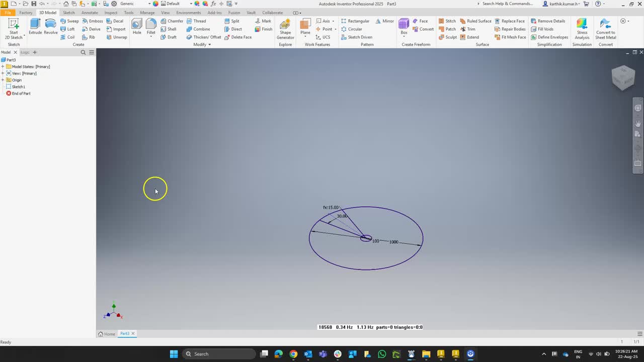Switch to the Sketch ribbon tab
644x362 pixels.
pyautogui.click(x=68, y=13)
